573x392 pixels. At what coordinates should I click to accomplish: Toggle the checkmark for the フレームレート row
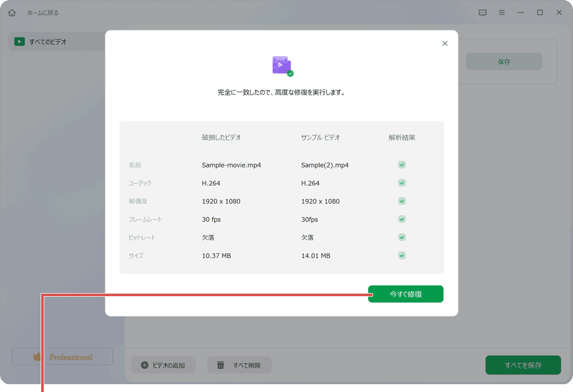pyautogui.click(x=402, y=219)
